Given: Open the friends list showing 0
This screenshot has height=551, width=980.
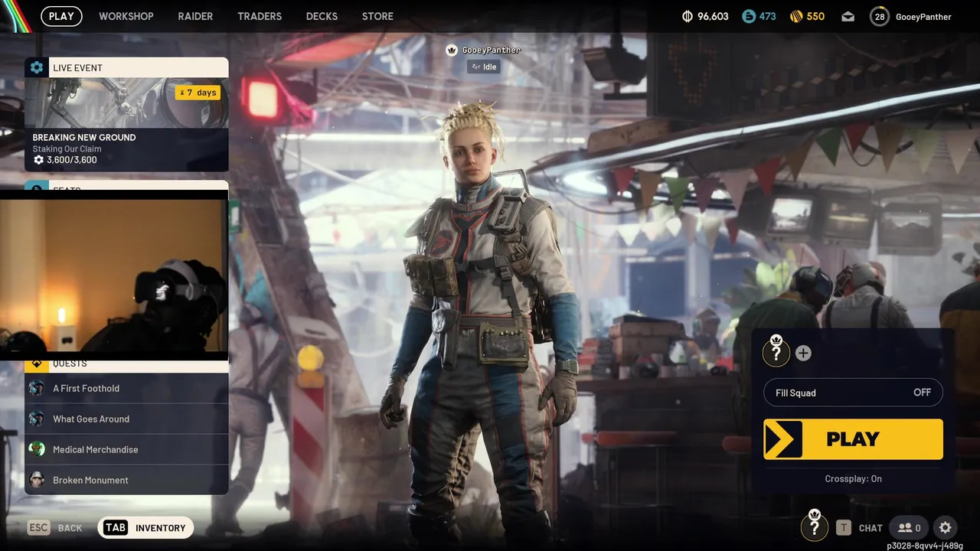Looking at the screenshot, I should [x=909, y=527].
